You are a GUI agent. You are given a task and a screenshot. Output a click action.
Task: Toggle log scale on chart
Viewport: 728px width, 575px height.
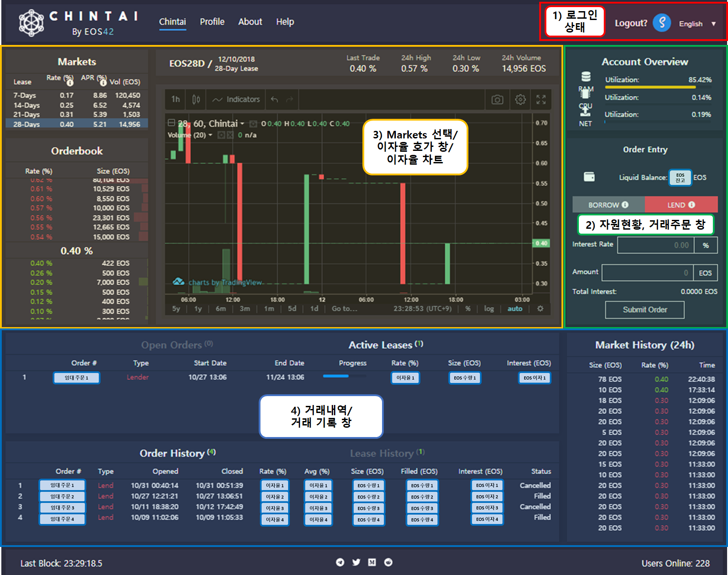[x=489, y=309]
